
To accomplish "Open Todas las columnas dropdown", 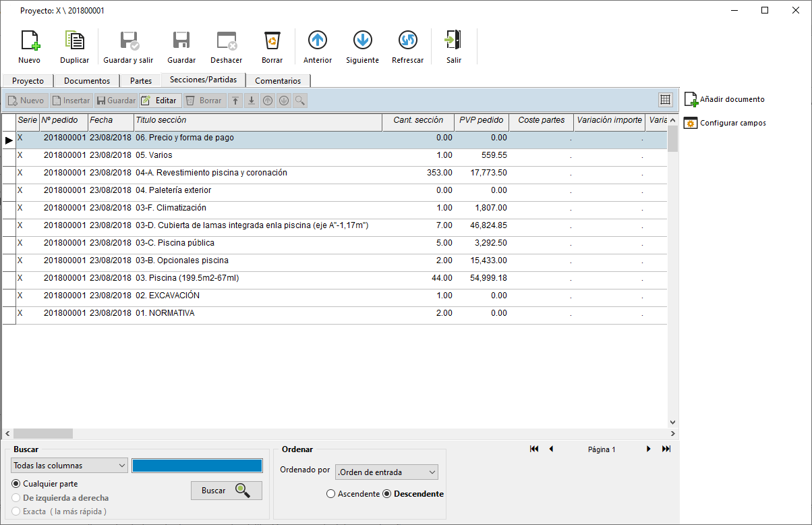I will coord(69,466).
